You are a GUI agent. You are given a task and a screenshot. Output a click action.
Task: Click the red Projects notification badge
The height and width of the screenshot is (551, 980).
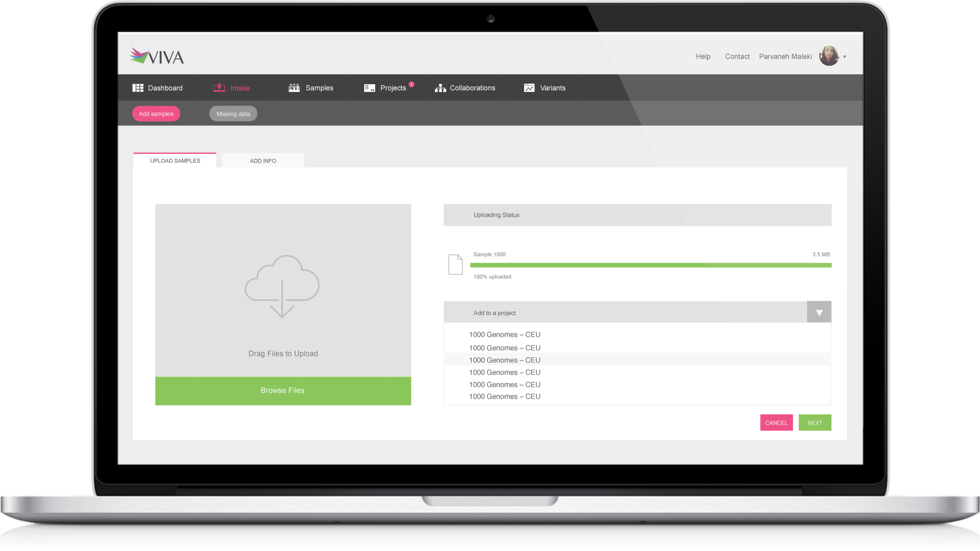tap(412, 84)
